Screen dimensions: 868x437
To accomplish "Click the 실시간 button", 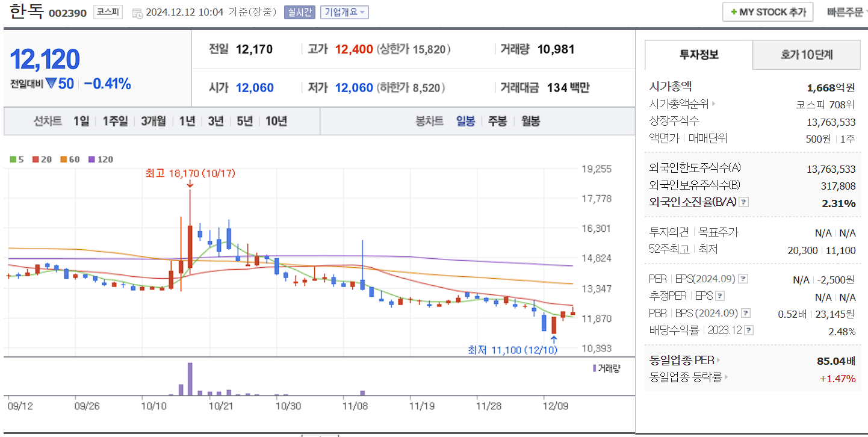I will coord(299,12).
